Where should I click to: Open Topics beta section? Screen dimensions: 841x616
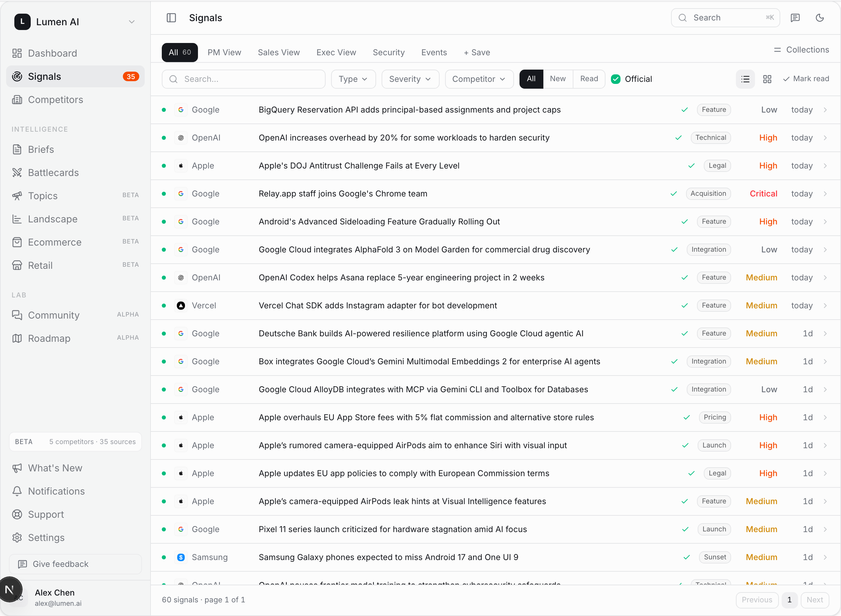[75, 196]
